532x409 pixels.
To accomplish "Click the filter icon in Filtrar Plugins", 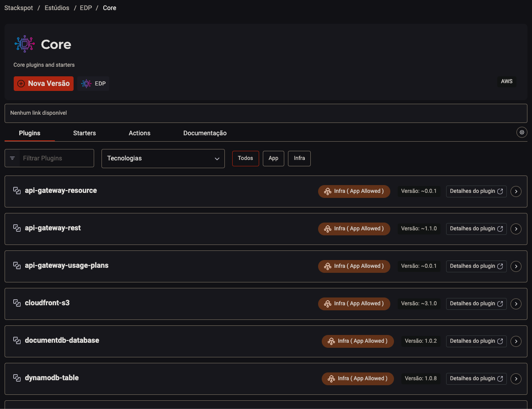I will click(12, 158).
